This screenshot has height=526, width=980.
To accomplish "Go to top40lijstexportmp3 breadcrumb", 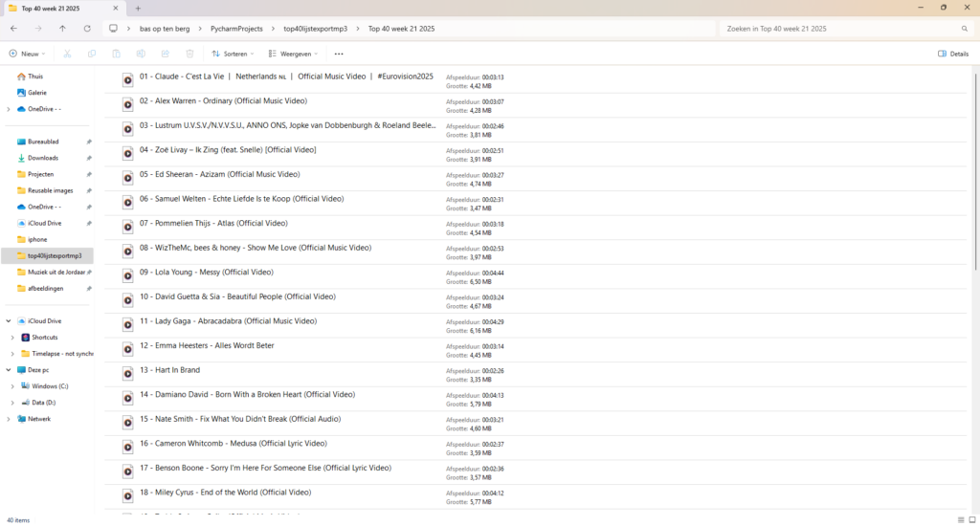I will click(315, 29).
